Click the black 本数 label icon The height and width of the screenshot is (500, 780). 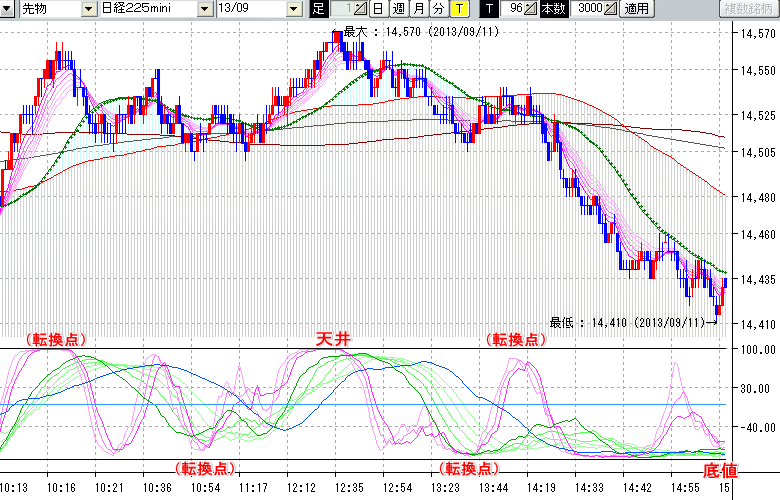[552, 9]
